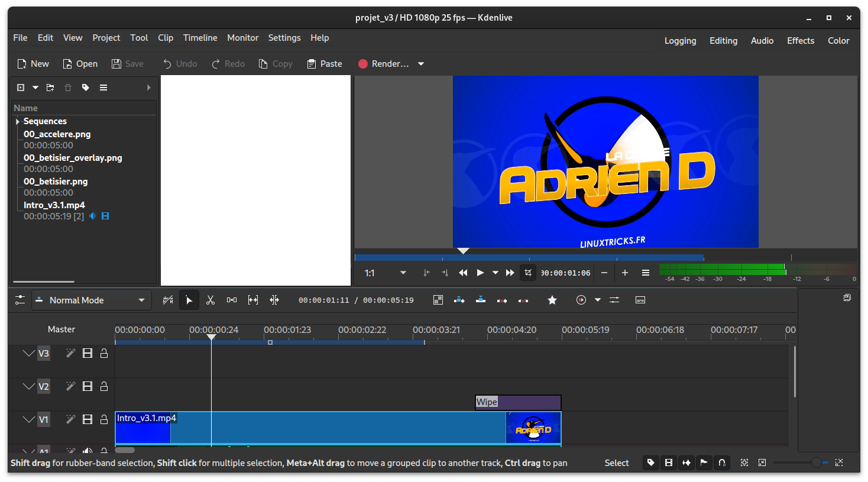Screen dimensions: 868x482
Task: Toggle track compositing icon before selection tool
Action: tap(168, 300)
